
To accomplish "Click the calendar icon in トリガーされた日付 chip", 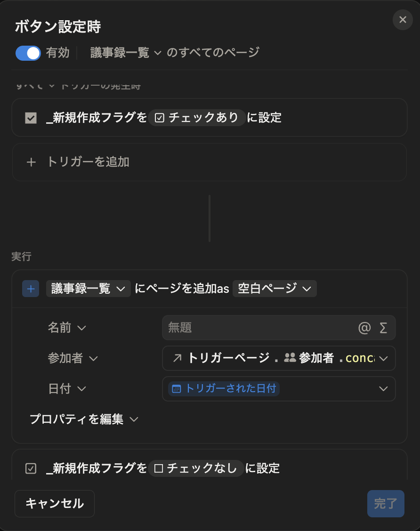I will tap(177, 389).
